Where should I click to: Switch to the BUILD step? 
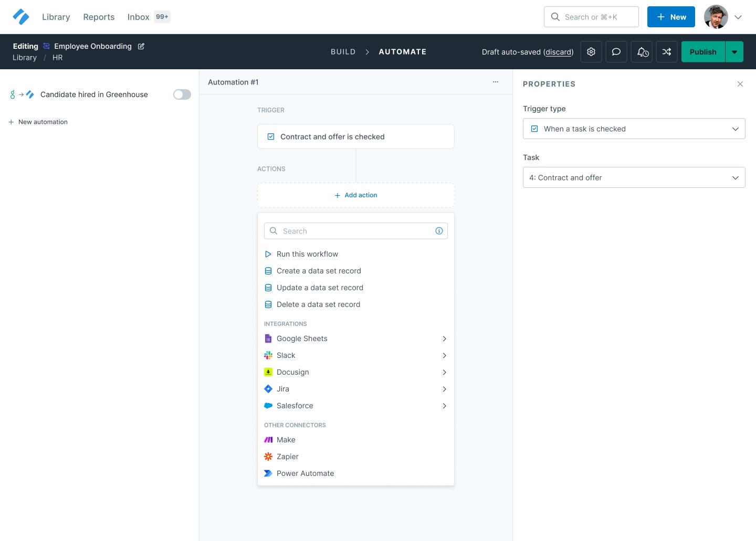(343, 52)
